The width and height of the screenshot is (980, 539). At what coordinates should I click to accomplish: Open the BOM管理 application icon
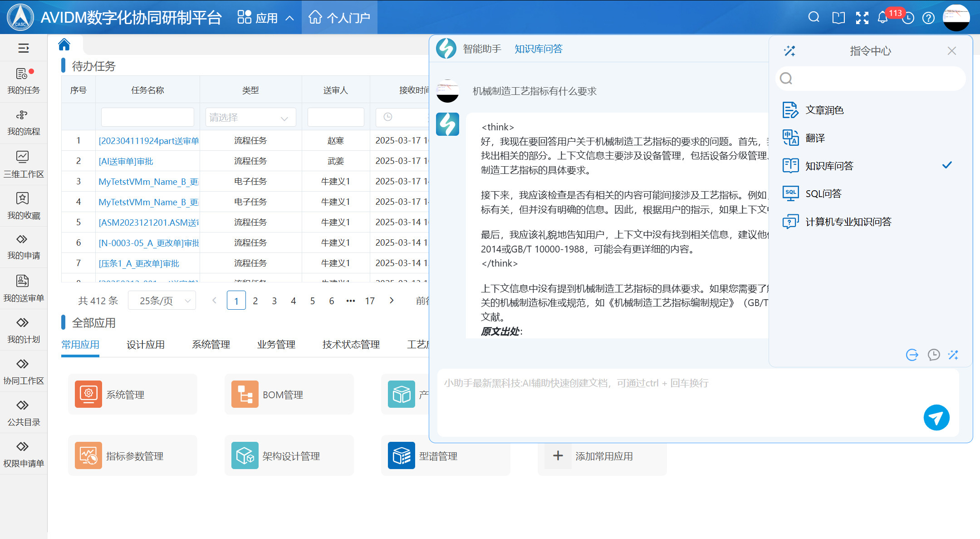tap(245, 394)
